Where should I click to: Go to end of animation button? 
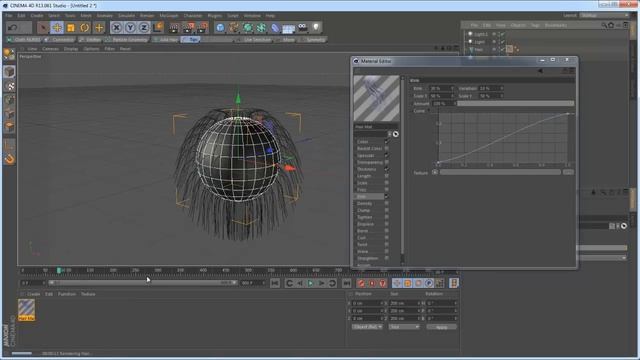347,283
